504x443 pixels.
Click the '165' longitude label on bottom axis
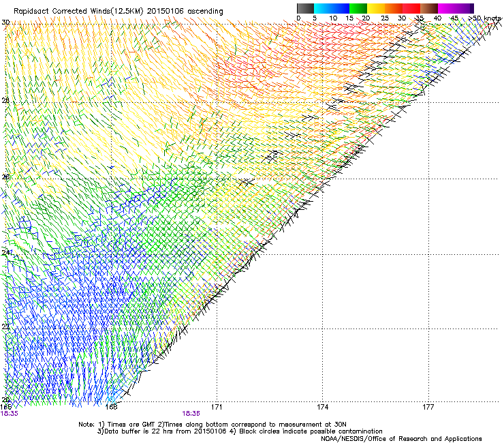(5, 407)
